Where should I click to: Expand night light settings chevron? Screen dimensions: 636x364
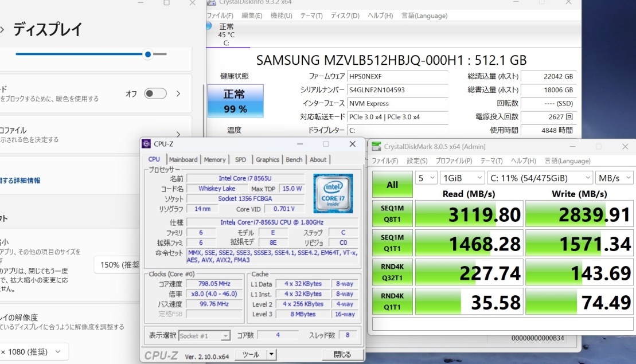point(178,93)
